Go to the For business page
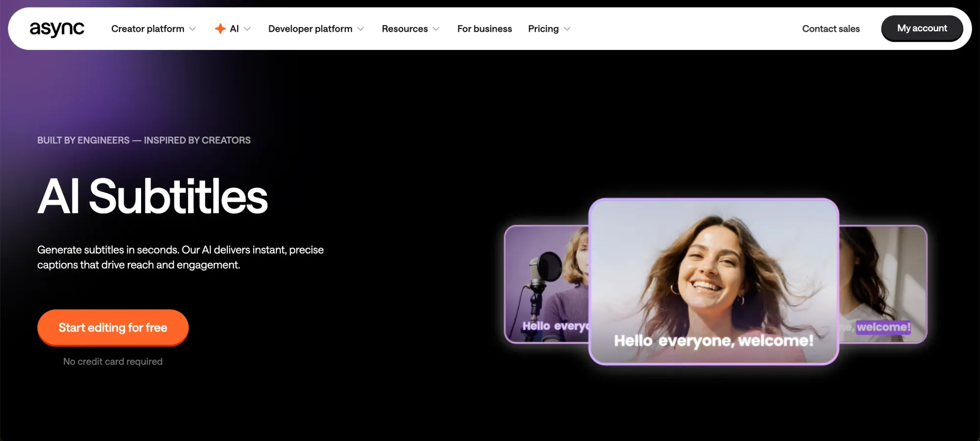This screenshot has height=441, width=980. pos(484,29)
